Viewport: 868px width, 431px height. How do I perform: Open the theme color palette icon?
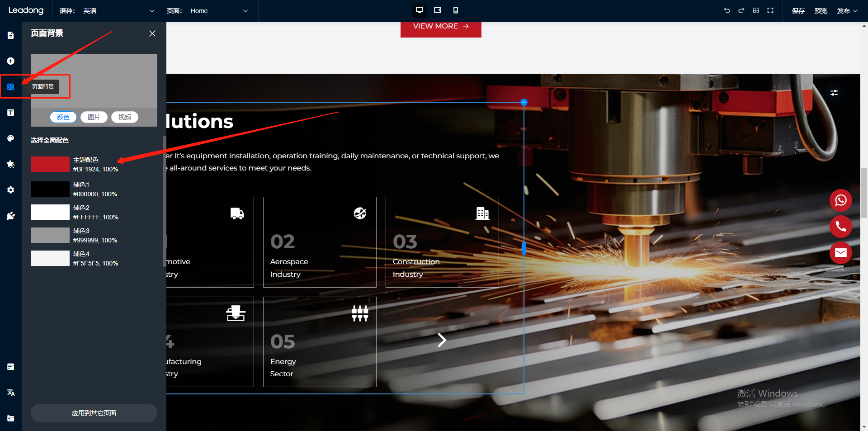(11, 138)
